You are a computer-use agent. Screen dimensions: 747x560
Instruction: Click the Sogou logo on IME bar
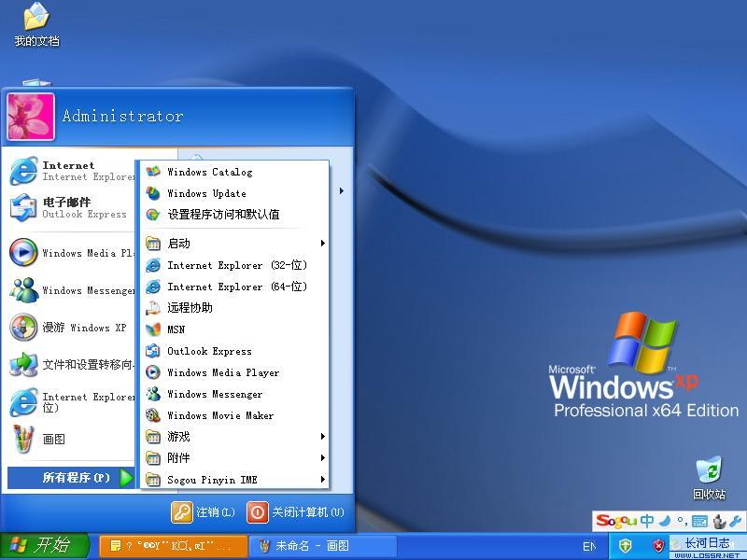(x=616, y=521)
